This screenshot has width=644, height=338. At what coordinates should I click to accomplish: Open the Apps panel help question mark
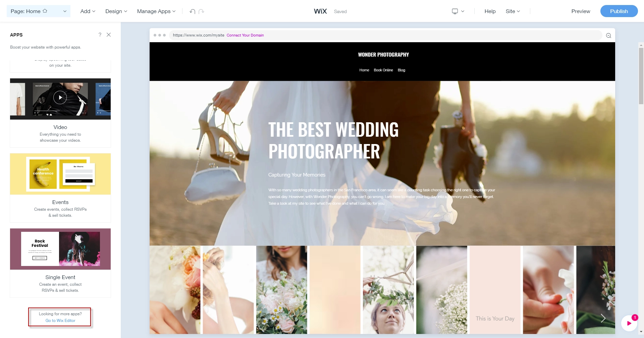point(100,35)
